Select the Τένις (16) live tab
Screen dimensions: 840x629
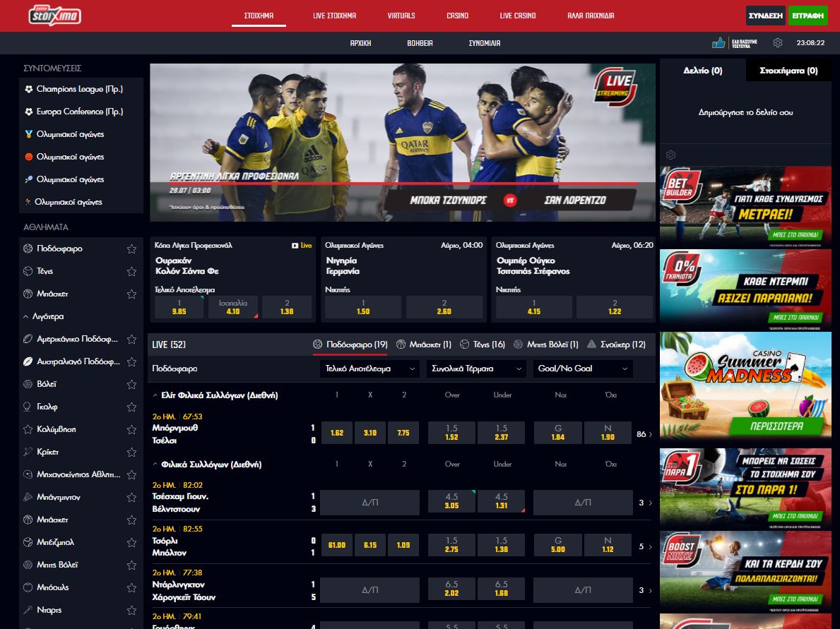[483, 345]
